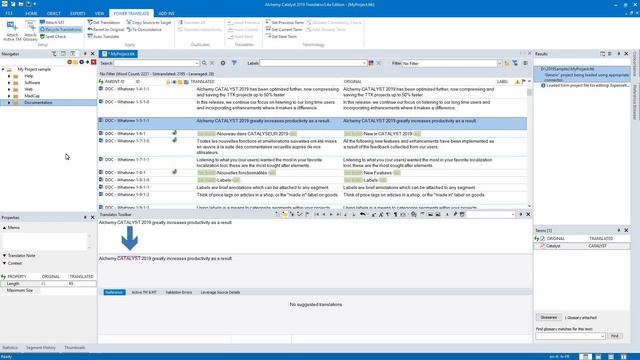Click the Attach MT button
The height and width of the screenshot is (360, 640).
[x=52, y=22]
